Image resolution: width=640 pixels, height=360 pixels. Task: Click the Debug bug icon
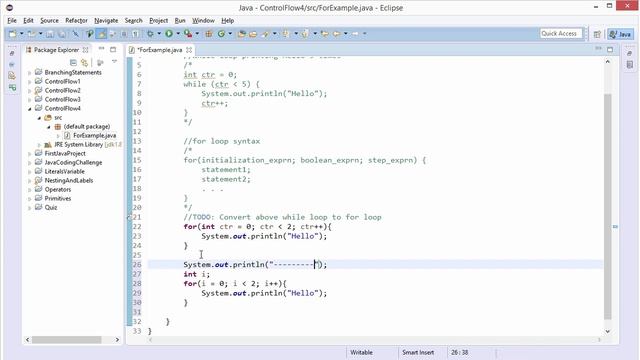(151, 34)
